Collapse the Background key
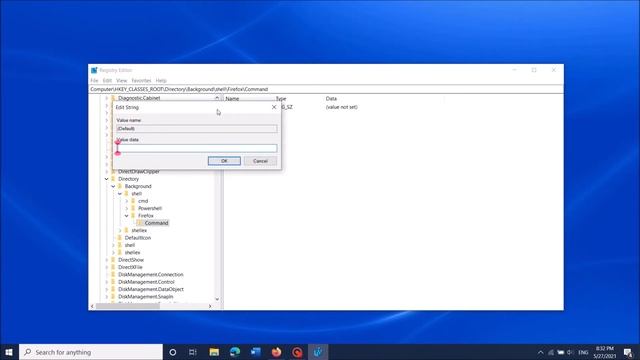The image size is (640, 360). pos(113,186)
